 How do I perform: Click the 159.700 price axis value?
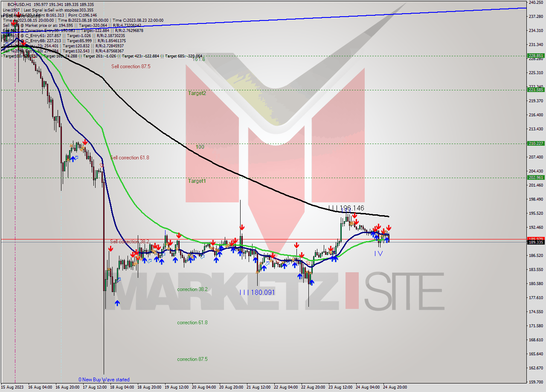pos(536,382)
